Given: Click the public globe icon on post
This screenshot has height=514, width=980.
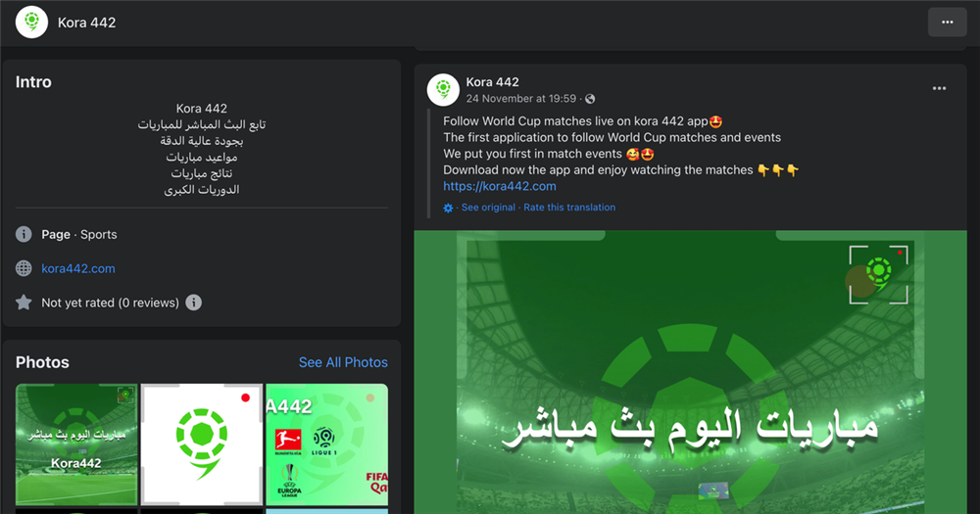Looking at the screenshot, I should [x=590, y=99].
